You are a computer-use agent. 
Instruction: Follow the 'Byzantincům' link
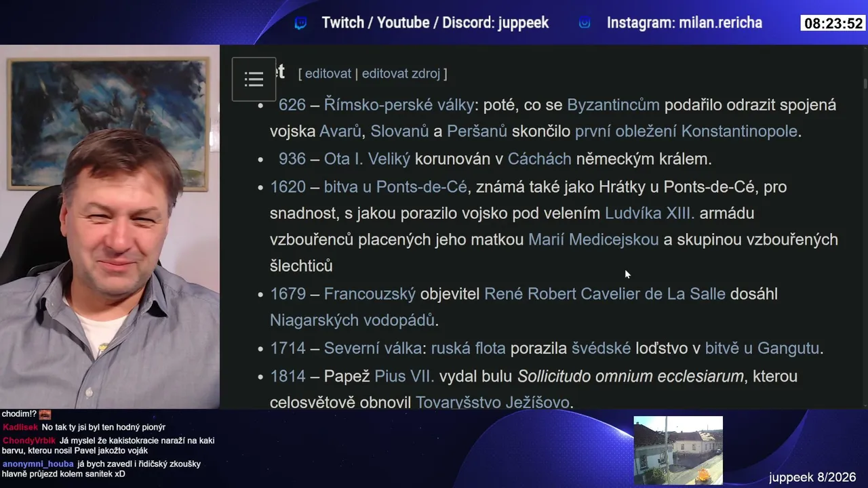click(x=613, y=105)
